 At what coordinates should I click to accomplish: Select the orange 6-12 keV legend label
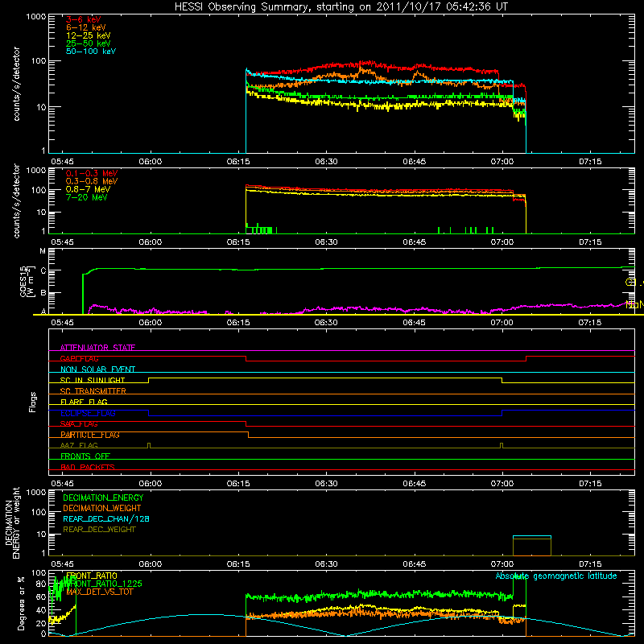click(x=86, y=27)
